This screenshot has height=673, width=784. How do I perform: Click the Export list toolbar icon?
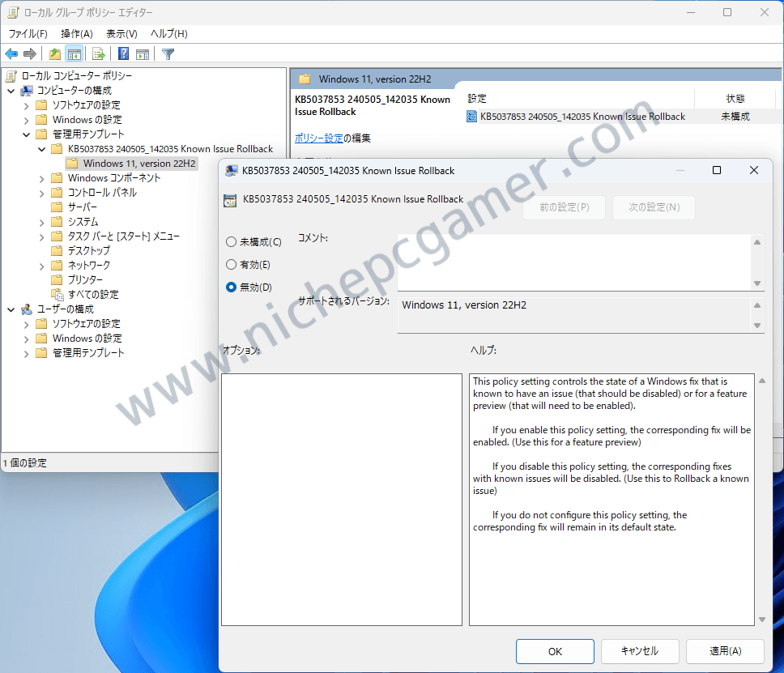click(99, 54)
